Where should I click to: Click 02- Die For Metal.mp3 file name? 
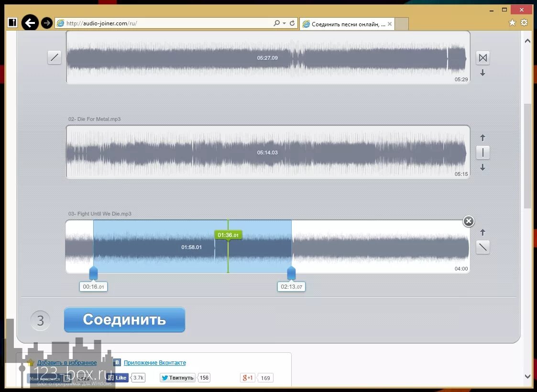coord(95,119)
